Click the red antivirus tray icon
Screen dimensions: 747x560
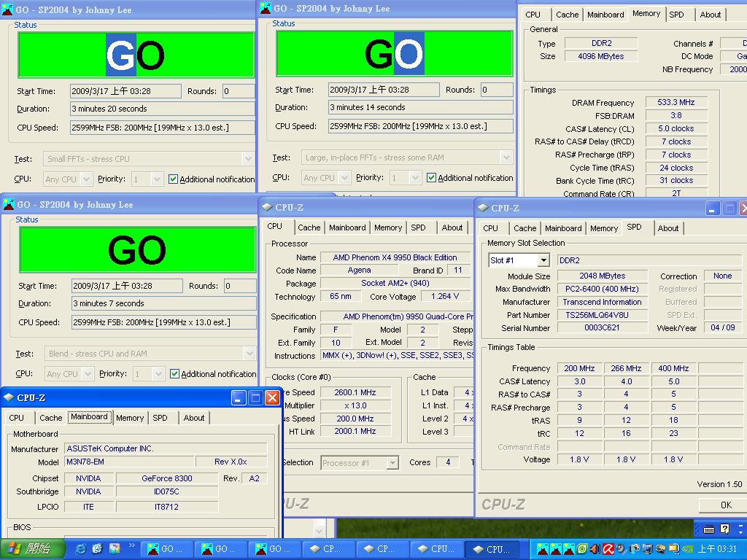pos(608,549)
